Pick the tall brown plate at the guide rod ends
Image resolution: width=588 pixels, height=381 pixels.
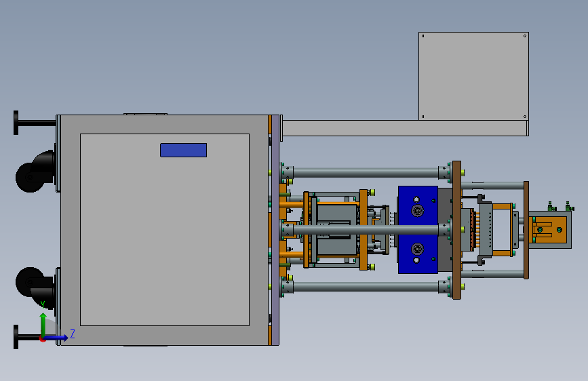click(x=456, y=230)
